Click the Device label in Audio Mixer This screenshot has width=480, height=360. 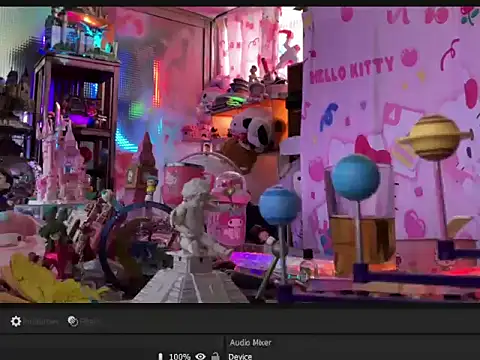click(240, 356)
